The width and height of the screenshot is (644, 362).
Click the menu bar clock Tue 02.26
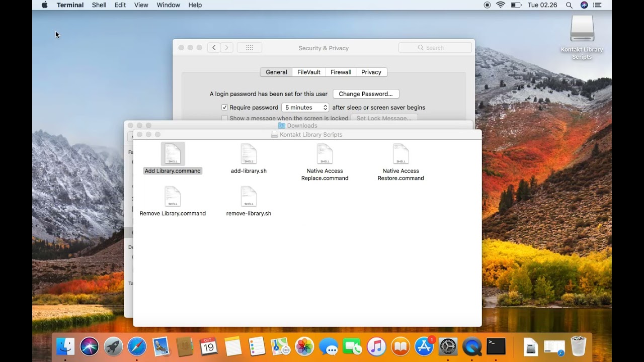pyautogui.click(x=542, y=5)
